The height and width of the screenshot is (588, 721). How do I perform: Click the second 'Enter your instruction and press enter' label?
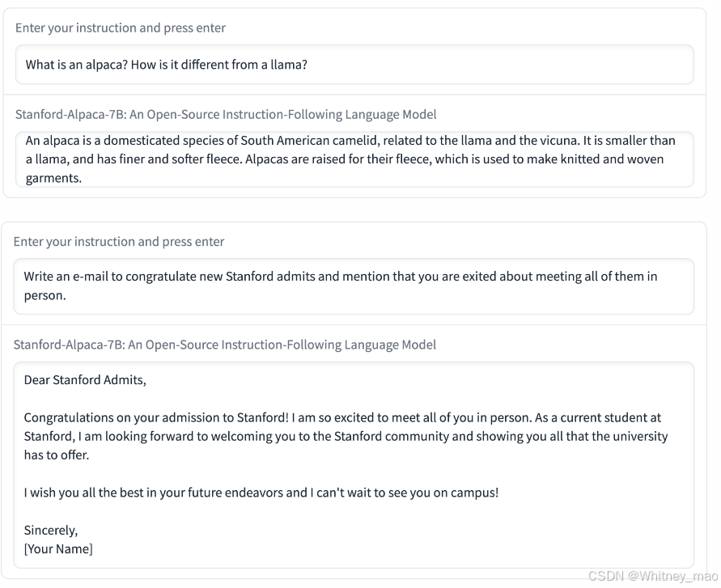click(x=119, y=242)
